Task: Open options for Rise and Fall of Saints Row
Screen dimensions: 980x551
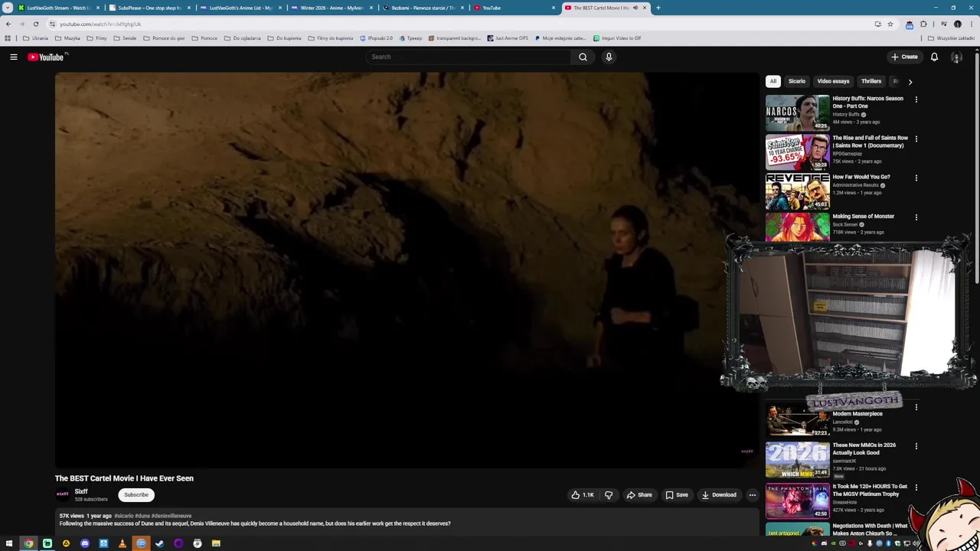Action: point(916,139)
